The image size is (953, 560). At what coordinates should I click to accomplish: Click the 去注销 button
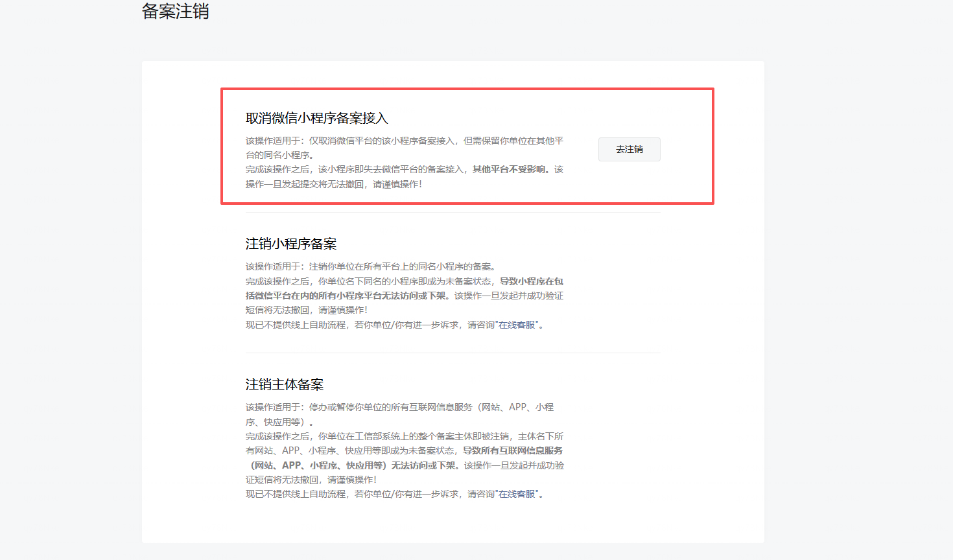pyautogui.click(x=629, y=149)
